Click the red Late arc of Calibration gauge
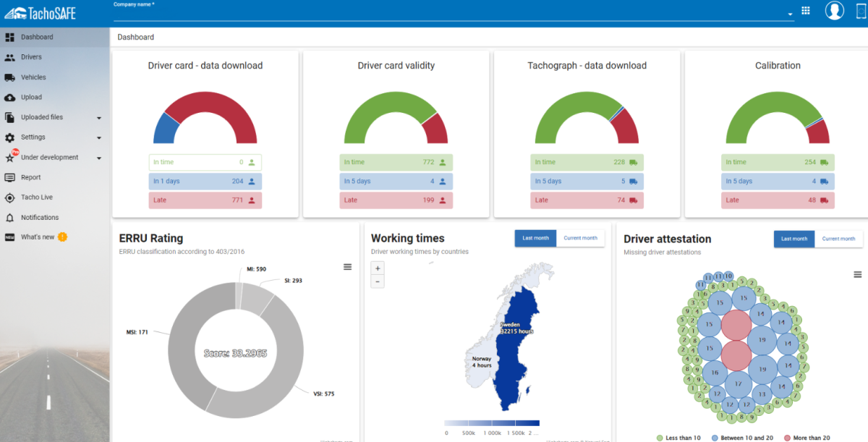Viewport: 868px width, 442px height. tap(819, 132)
